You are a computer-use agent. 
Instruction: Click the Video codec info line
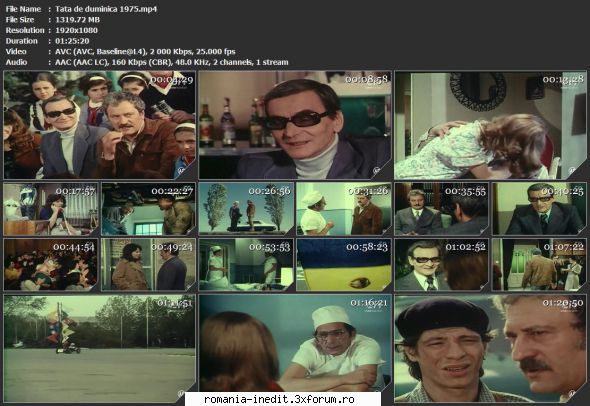pos(145,52)
